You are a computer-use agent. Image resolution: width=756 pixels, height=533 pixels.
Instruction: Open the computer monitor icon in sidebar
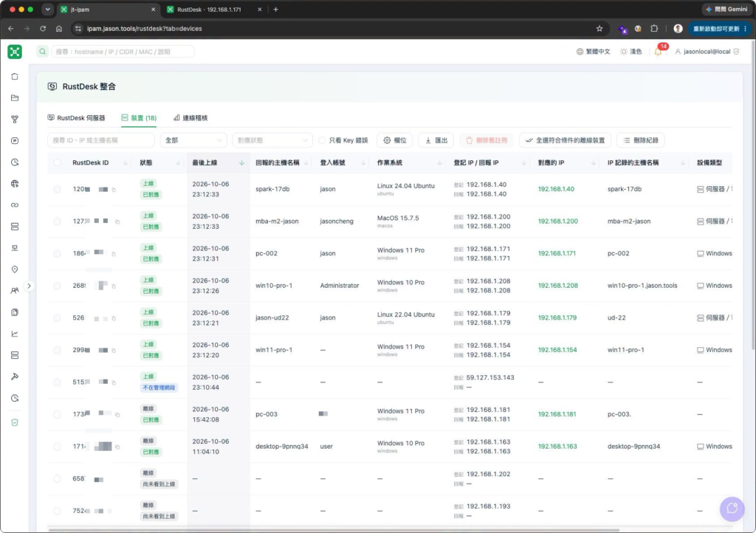(x=15, y=248)
